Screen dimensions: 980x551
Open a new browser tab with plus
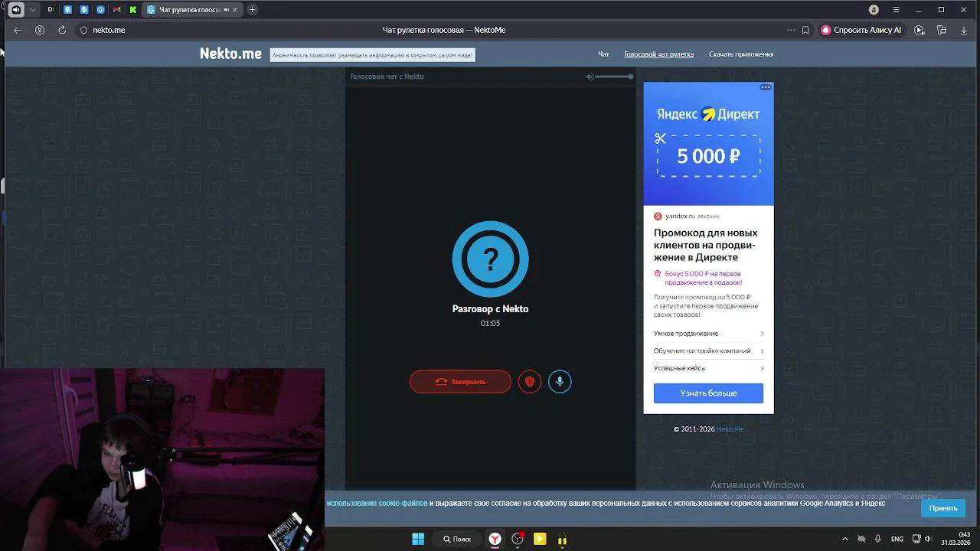pyautogui.click(x=252, y=10)
